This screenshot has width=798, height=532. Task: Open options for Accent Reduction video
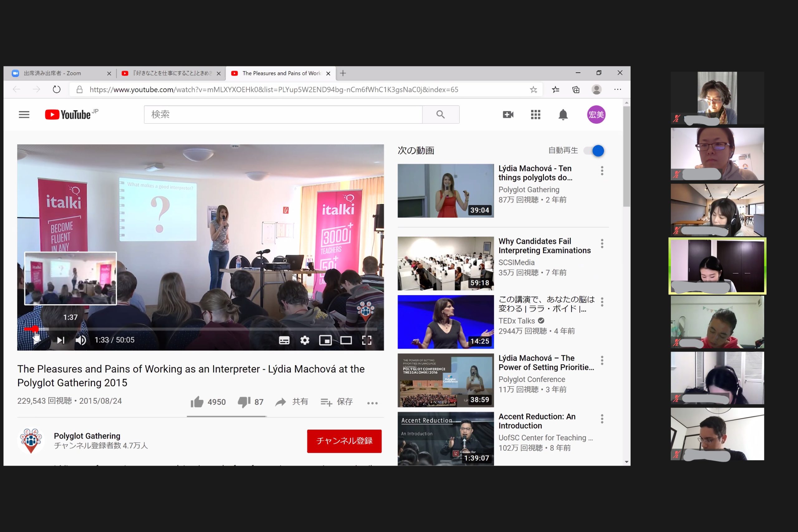602,419
